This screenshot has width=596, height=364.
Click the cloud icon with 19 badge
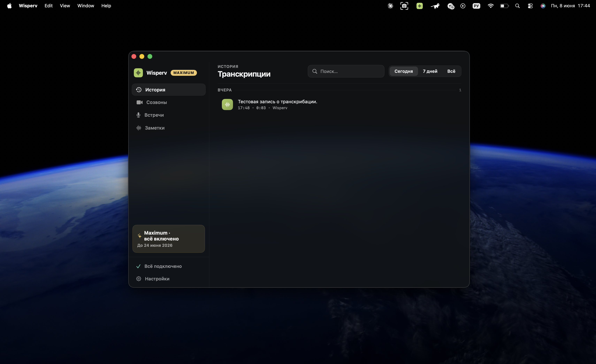451,6
